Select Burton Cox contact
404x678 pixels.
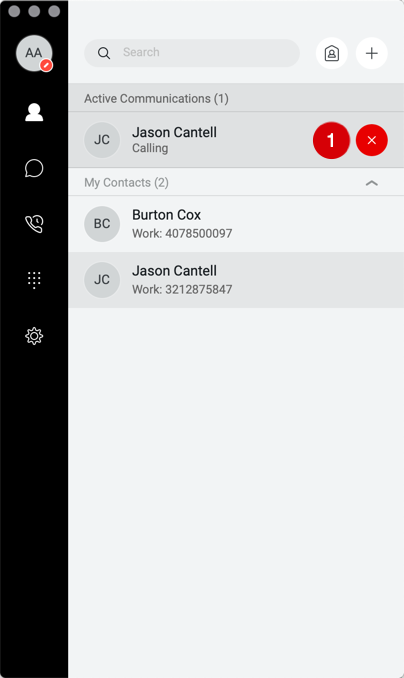(x=236, y=224)
